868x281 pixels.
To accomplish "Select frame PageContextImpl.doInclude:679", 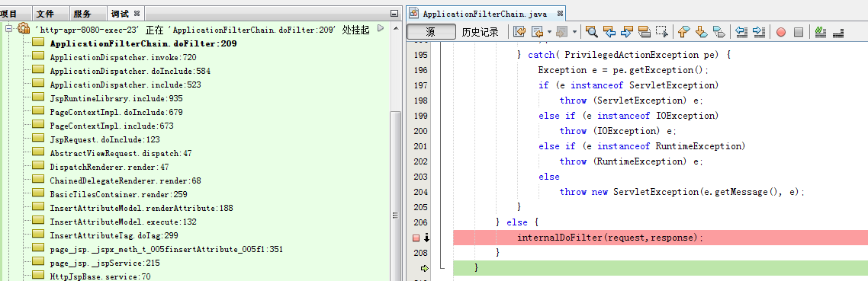I will click(x=116, y=112).
